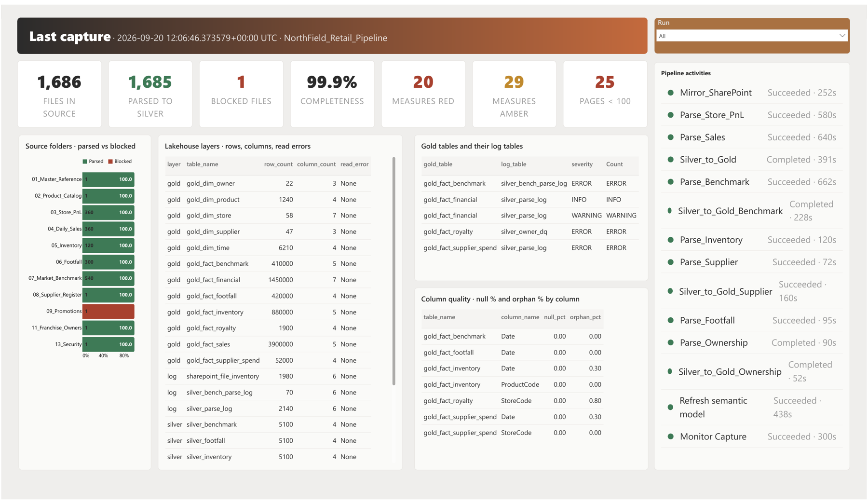Click the null_pct column header
Screen dimensions: 868x504
pos(555,317)
